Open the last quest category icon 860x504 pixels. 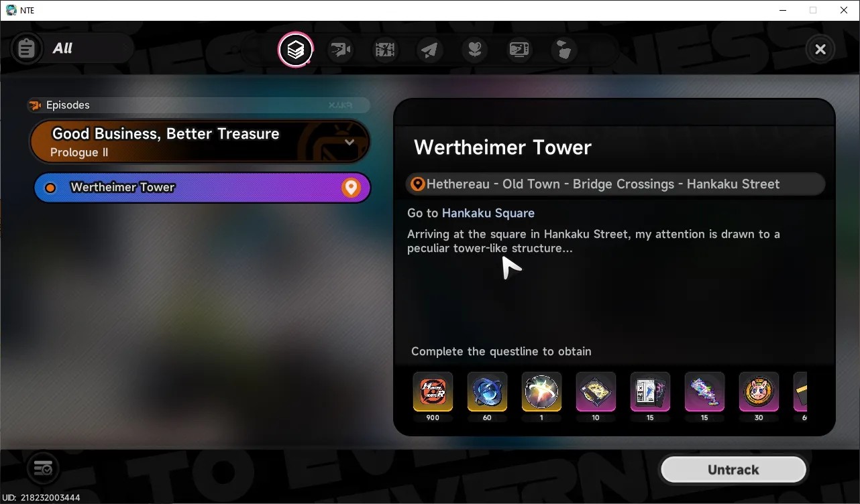[564, 50]
